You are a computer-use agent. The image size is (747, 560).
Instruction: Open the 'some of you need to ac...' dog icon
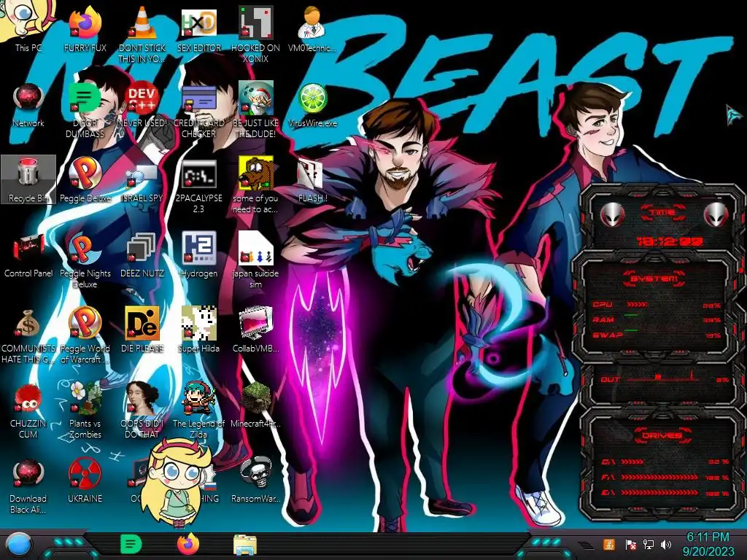click(255, 186)
